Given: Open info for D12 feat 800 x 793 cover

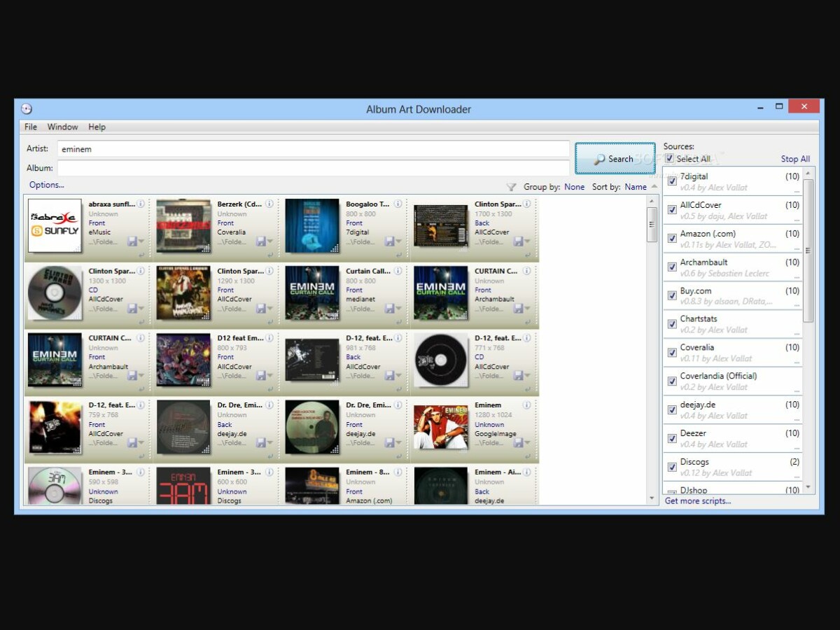Looking at the screenshot, I should (269, 338).
